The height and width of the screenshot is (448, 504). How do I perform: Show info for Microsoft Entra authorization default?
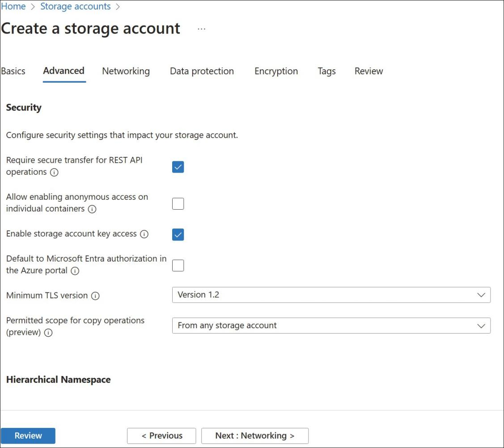pyautogui.click(x=75, y=270)
